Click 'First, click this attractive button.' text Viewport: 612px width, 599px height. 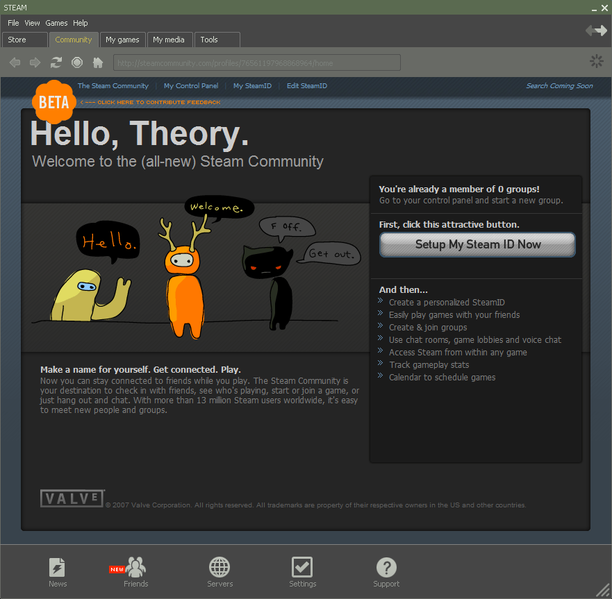coord(449,224)
